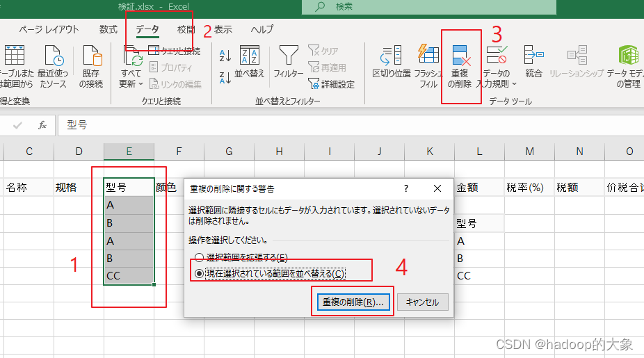Open データモデルの管理 icon
644x358 pixels.
(629, 55)
